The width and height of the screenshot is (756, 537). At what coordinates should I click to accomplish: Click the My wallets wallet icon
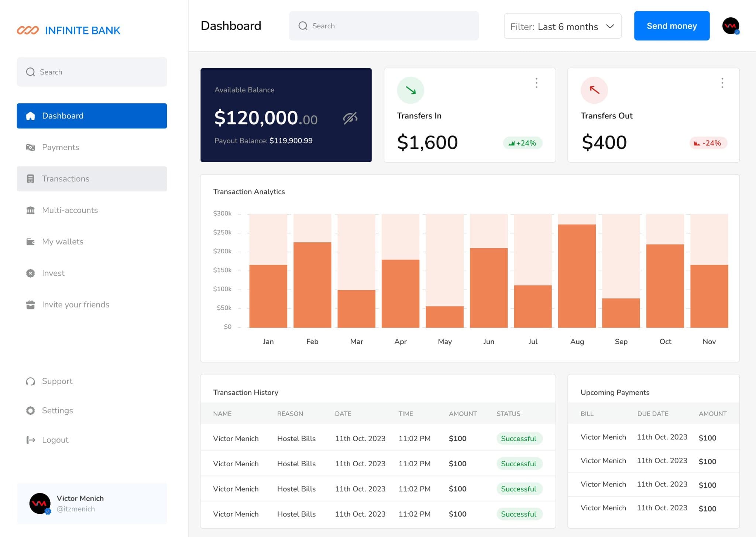click(x=31, y=242)
